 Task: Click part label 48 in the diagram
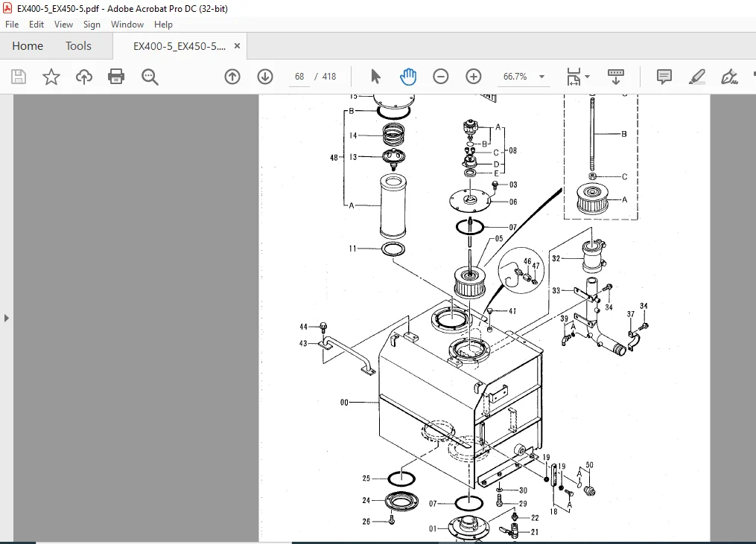[x=334, y=158]
